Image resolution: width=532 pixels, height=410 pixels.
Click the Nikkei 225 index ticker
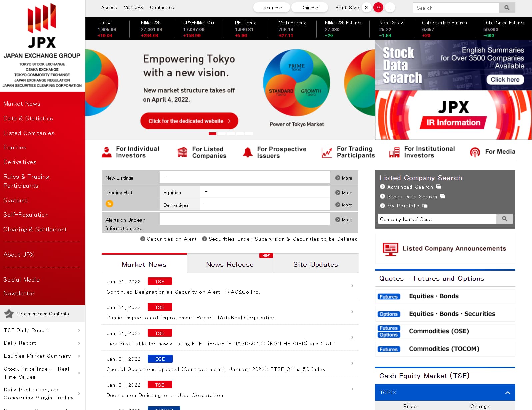[x=152, y=29]
